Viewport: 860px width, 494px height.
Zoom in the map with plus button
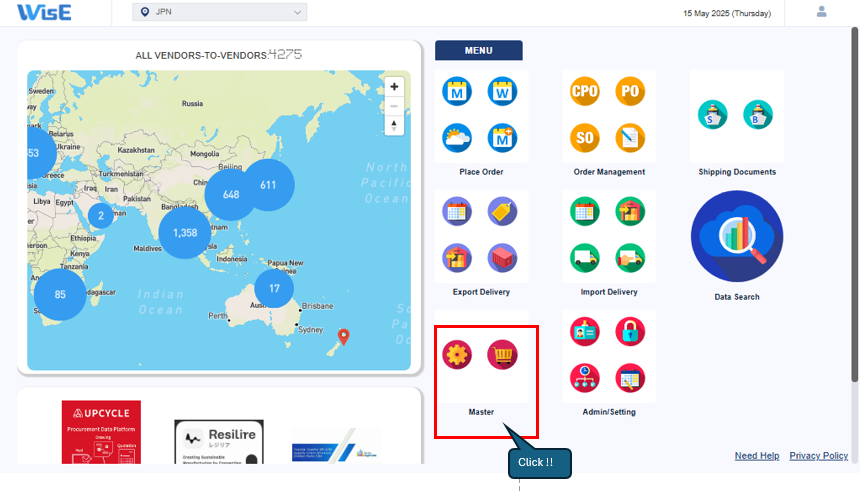coord(394,87)
